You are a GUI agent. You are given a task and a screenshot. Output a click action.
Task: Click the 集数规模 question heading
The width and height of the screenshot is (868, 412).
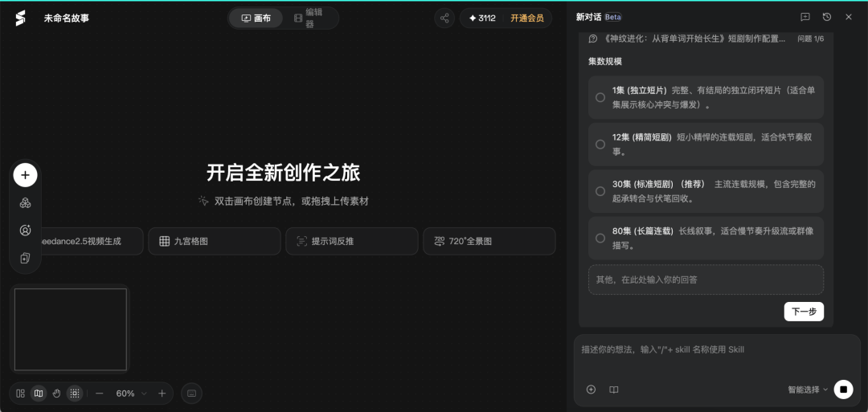click(x=605, y=61)
